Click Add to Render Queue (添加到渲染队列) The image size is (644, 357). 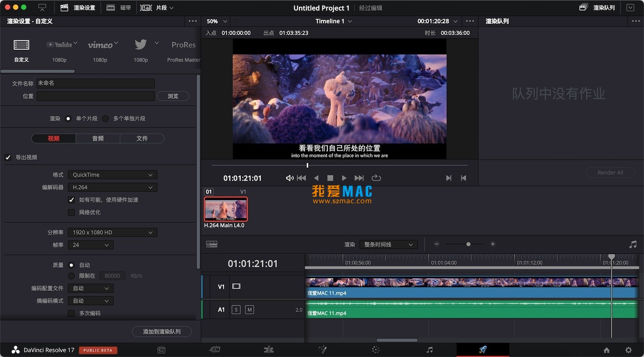tap(162, 332)
